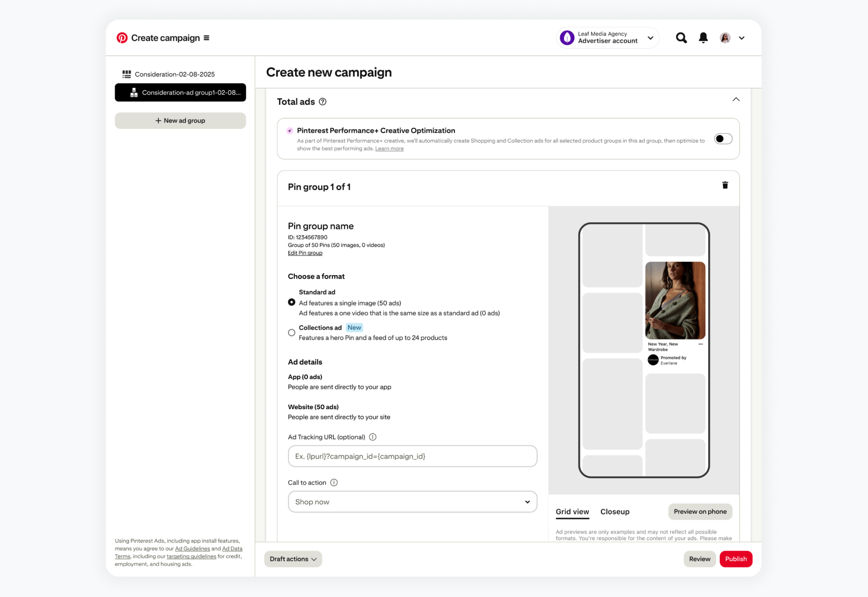Switch to the Closeup preview tab
This screenshot has height=597, width=868.
pos(614,512)
